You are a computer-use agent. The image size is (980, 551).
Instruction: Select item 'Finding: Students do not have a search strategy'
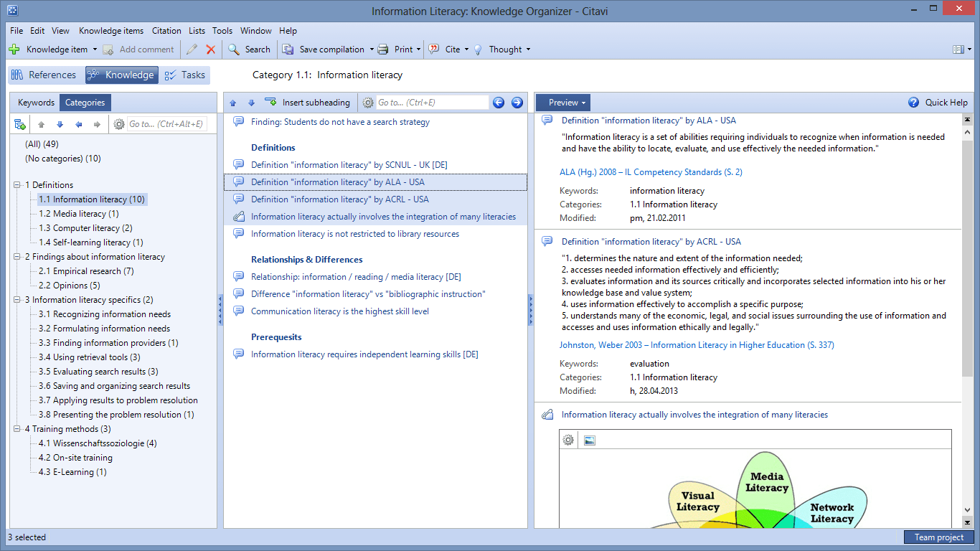(340, 122)
